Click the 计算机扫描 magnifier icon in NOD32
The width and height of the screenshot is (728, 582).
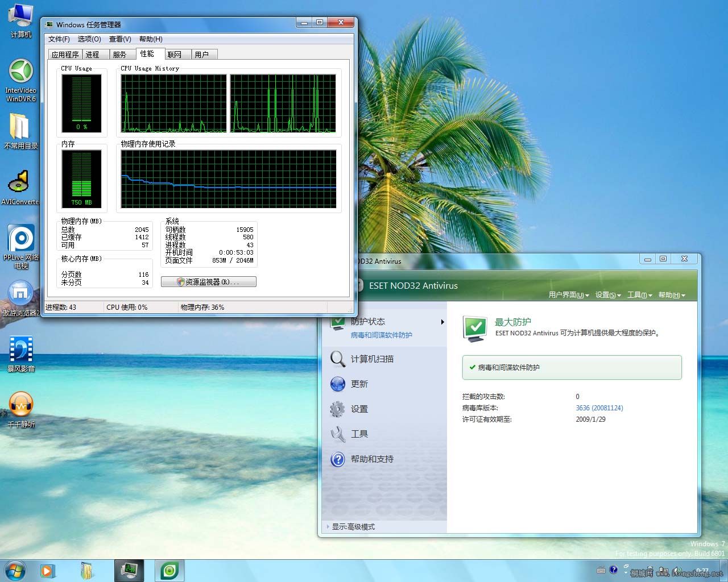point(338,359)
